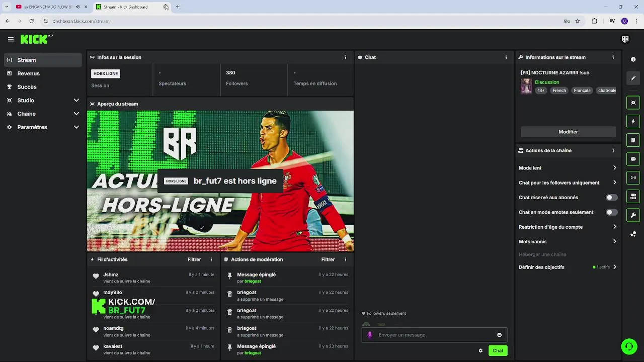Viewport: 644px width, 362px height.
Task: Click the Français tag chip
Action: coord(582,90)
